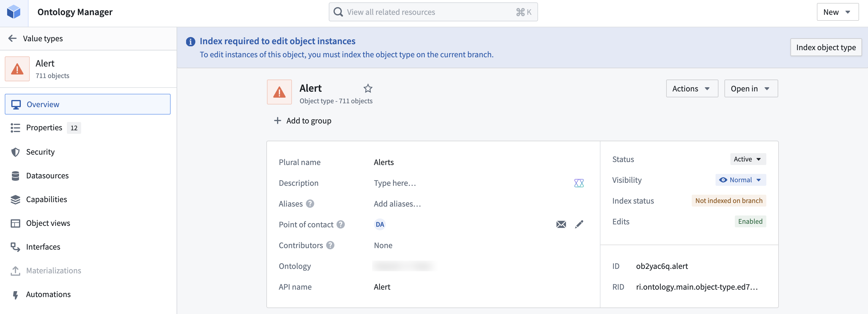Go back to Value types
The image size is (868, 314).
(35, 38)
